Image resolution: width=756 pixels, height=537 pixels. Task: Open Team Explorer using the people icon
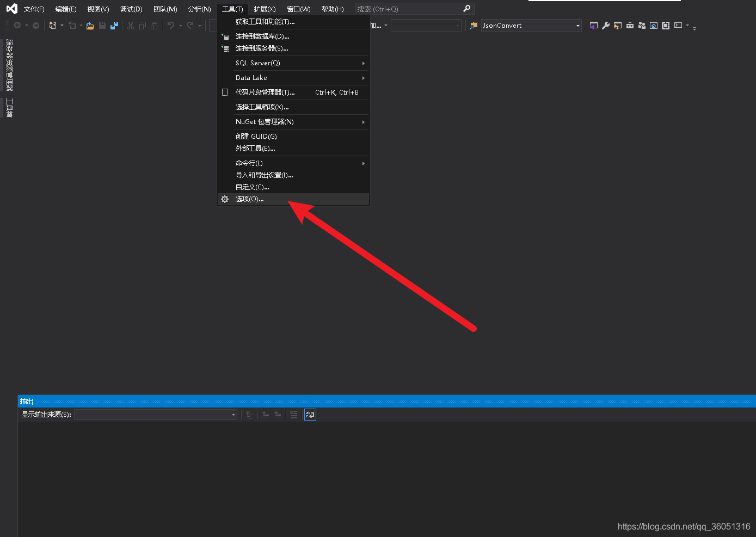point(642,25)
